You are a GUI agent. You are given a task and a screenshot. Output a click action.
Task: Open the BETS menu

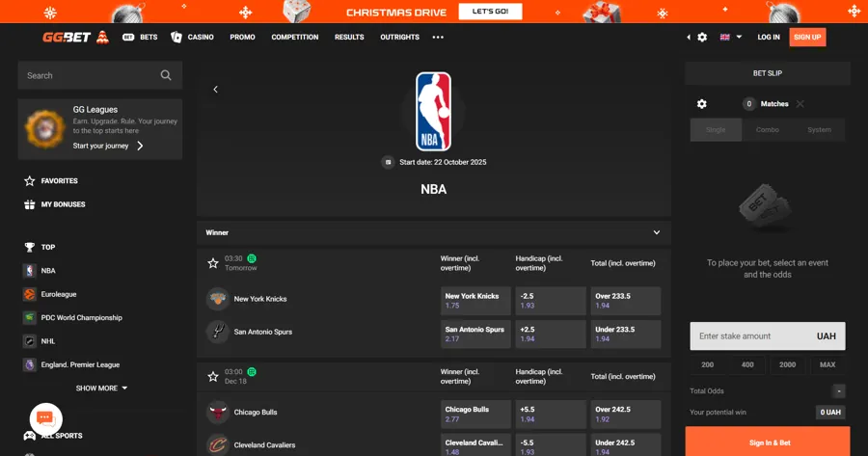click(x=140, y=37)
